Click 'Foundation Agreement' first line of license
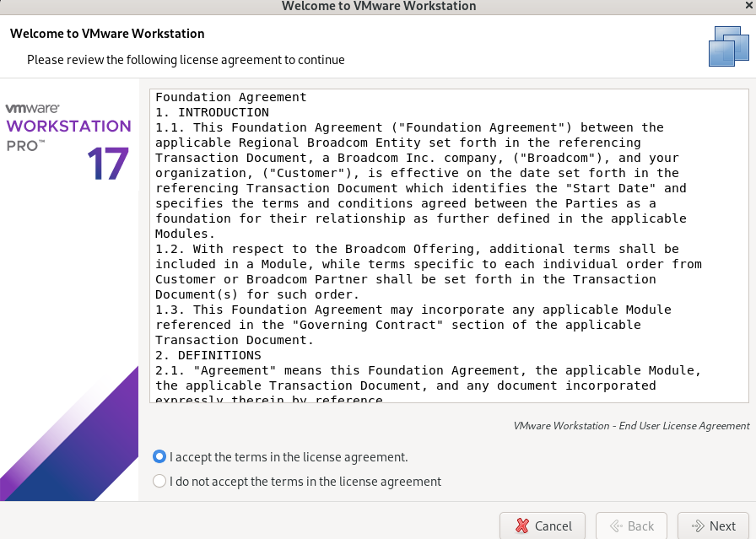The image size is (756, 539). point(231,97)
